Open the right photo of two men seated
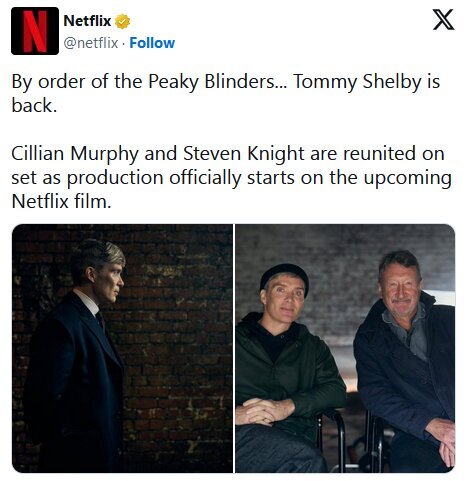468x481 pixels. pos(345,348)
